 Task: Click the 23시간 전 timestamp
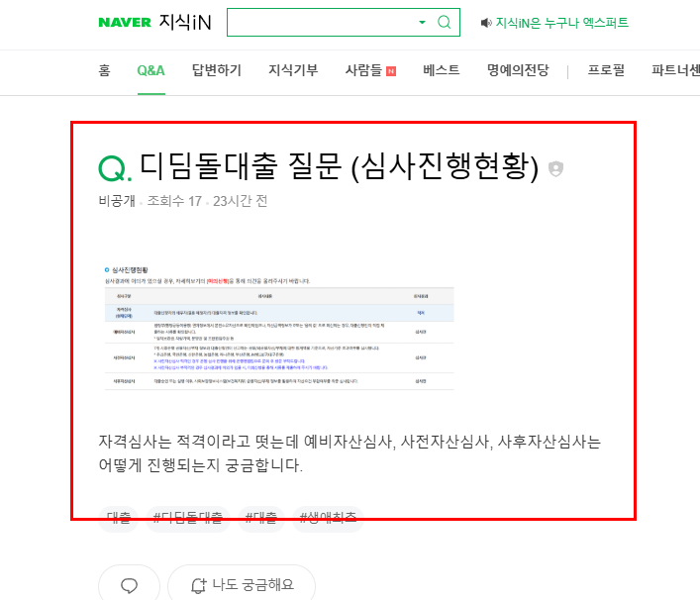click(241, 201)
